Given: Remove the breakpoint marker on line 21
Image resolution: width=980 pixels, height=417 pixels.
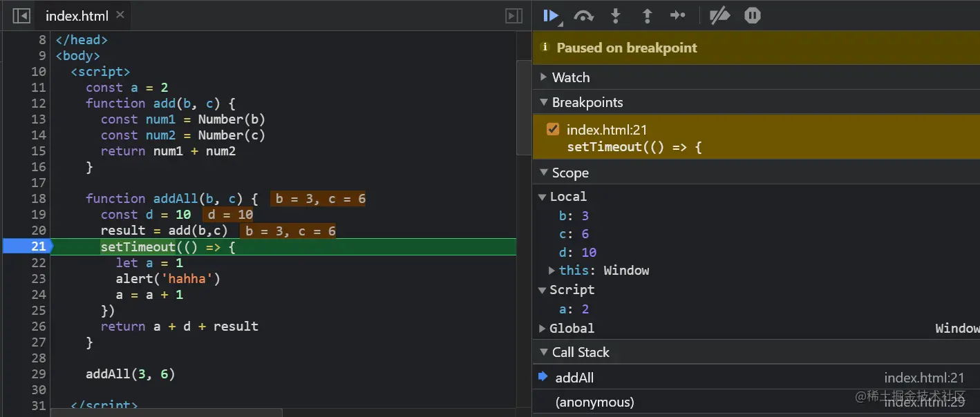Looking at the screenshot, I should click(x=28, y=246).
